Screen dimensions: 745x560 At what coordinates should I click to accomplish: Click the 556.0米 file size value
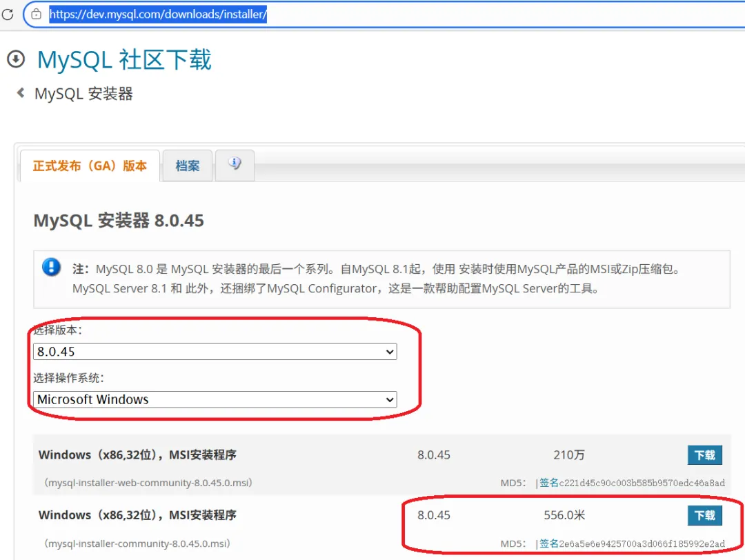[564, 515]
